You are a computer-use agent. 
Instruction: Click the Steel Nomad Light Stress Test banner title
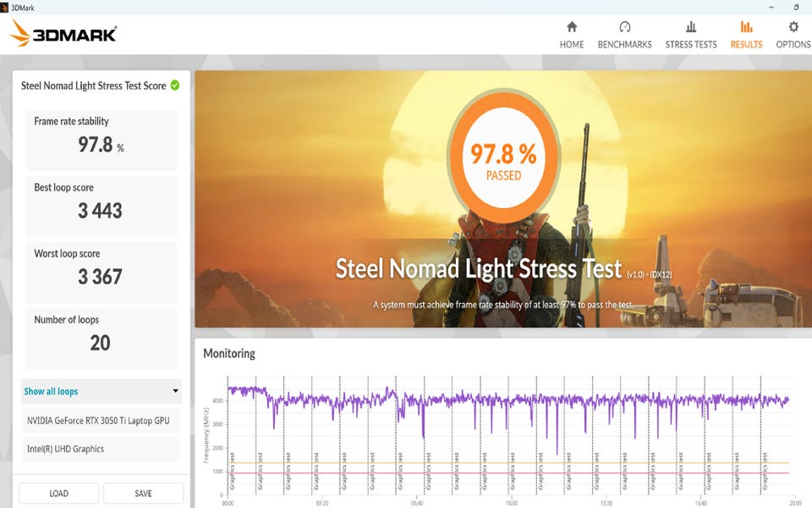tap(479, 268)
